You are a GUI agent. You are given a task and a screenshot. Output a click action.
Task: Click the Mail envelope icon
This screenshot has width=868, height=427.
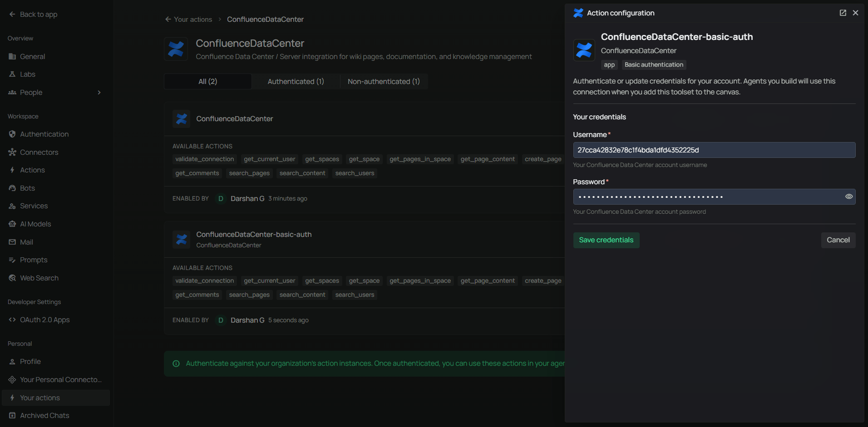tap(12, 242)
